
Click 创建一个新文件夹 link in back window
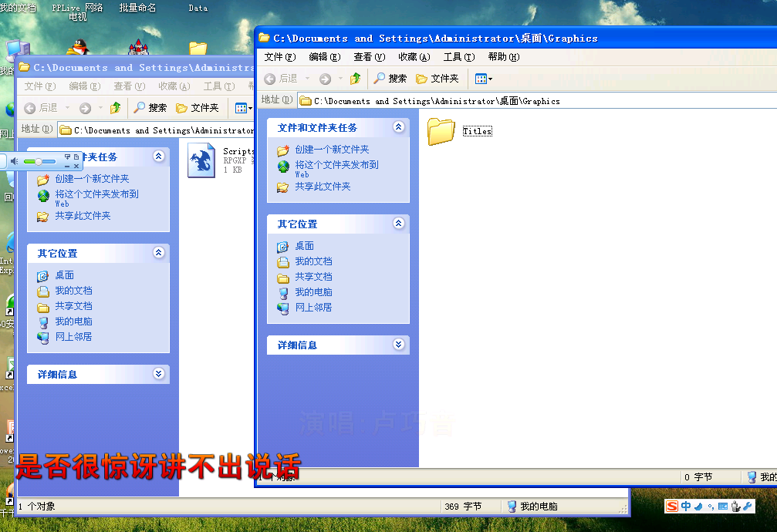click(92, 179)
